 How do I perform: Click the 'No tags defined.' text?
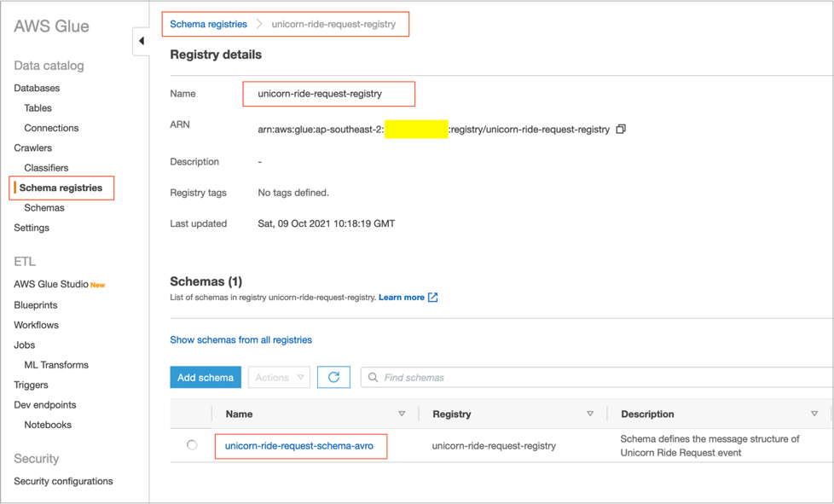tap(293, 193)
